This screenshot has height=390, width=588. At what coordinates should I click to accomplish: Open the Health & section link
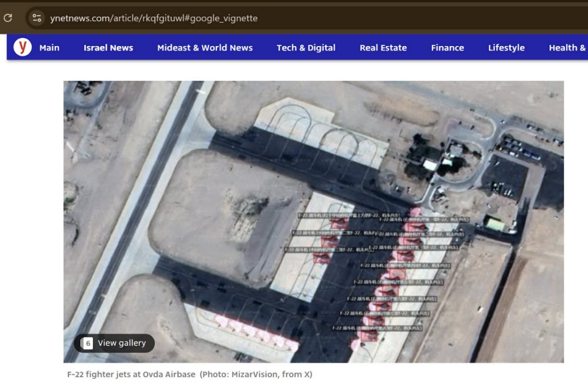[567, 48]
